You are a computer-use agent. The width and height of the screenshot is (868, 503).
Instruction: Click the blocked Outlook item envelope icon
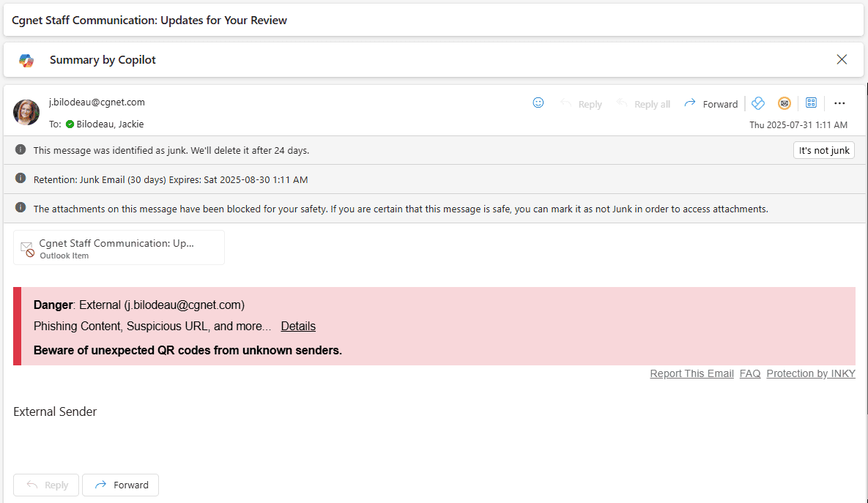[x=27, y=249]
